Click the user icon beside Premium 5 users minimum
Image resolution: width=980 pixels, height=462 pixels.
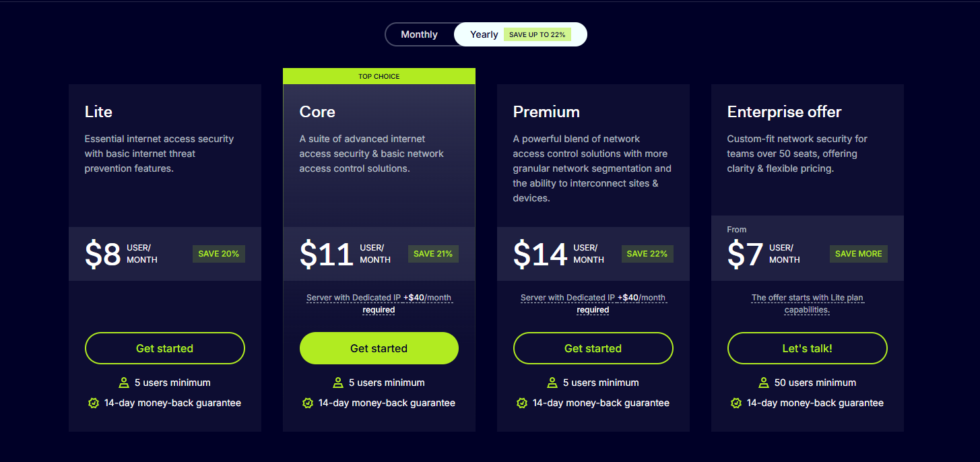click(x=552, y=383)
